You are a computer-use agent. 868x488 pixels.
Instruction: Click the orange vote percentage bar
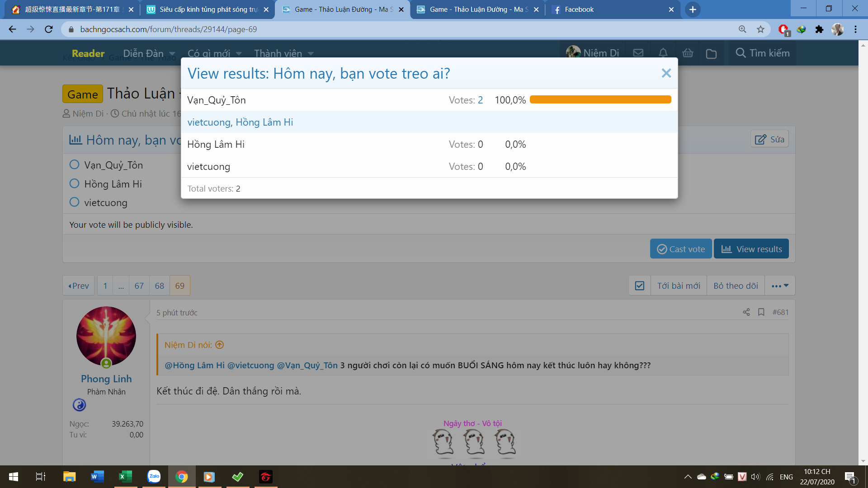click(x=600, y=100)
